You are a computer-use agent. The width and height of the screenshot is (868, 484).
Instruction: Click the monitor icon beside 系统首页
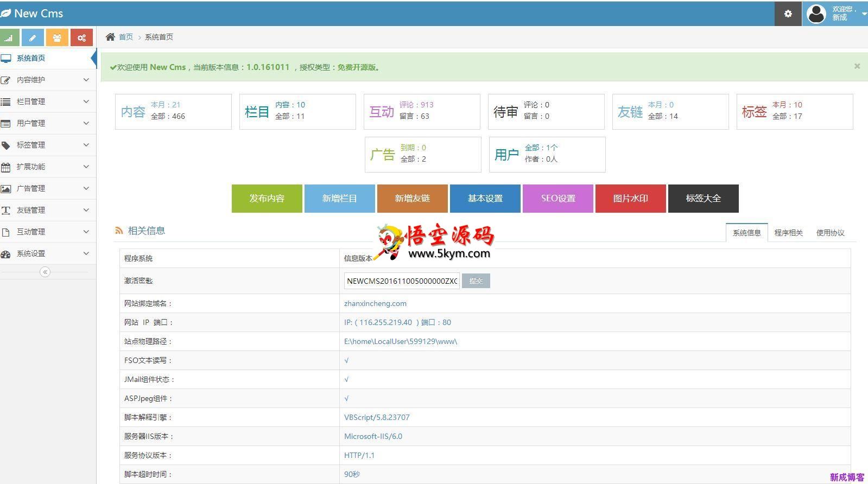pyautogui.click(x=5, y=58)
